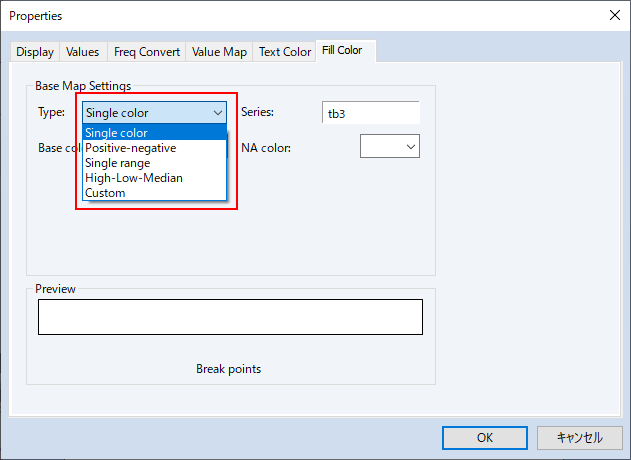Click the Series: label

point(258,112)
